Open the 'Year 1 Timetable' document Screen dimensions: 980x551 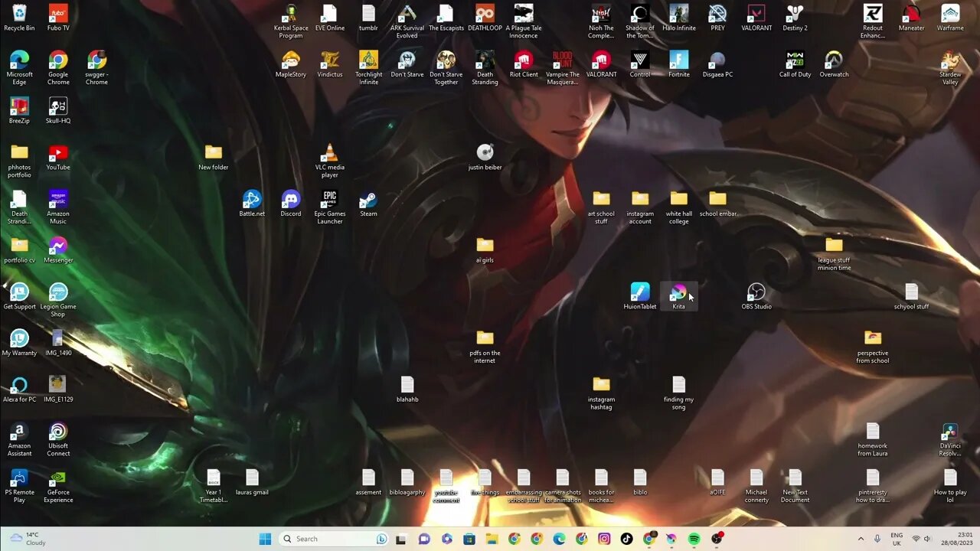[214, 486]
